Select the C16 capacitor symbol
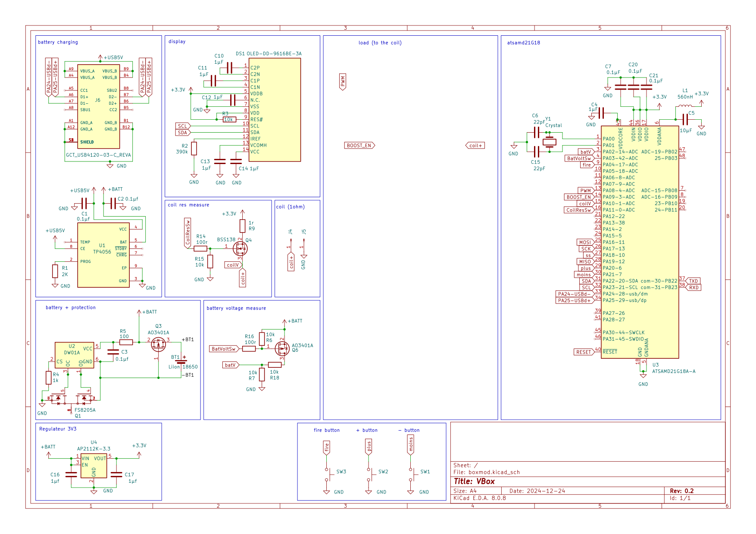The height and width of the screenshot is (534, 756). point(71,474)
